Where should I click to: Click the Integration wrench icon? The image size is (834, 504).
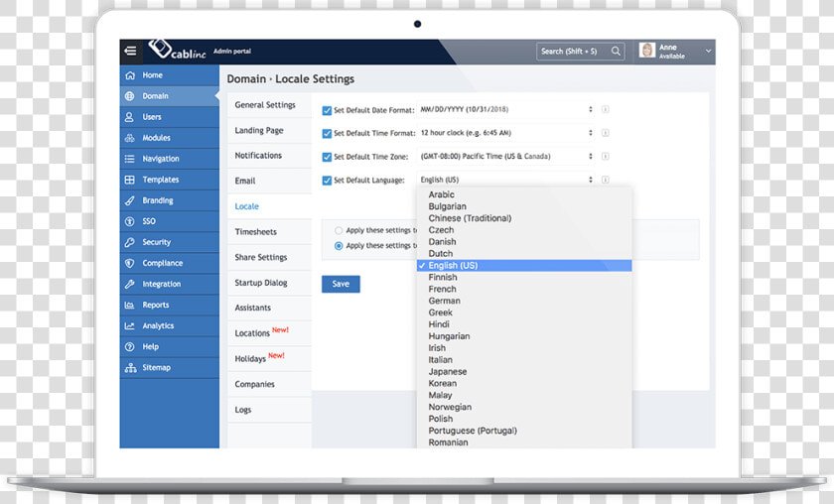pyautogui.click(x=130, y=284)
